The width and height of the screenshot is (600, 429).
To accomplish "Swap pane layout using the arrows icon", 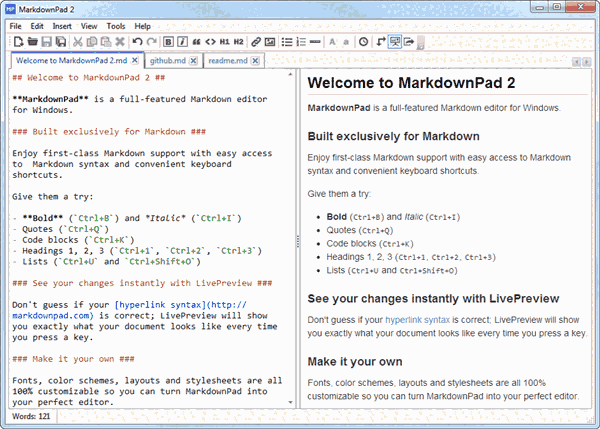I will click(x=381, y=41).
